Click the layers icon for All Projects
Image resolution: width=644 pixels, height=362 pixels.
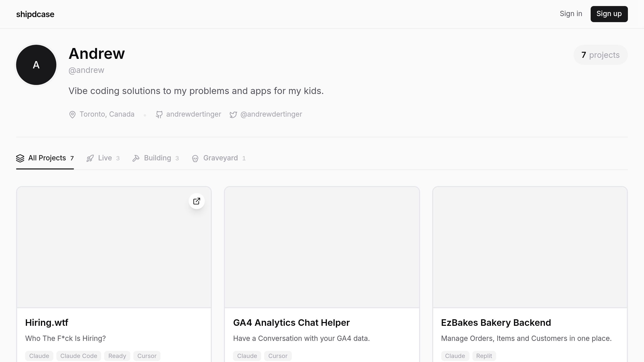(20, 158)
